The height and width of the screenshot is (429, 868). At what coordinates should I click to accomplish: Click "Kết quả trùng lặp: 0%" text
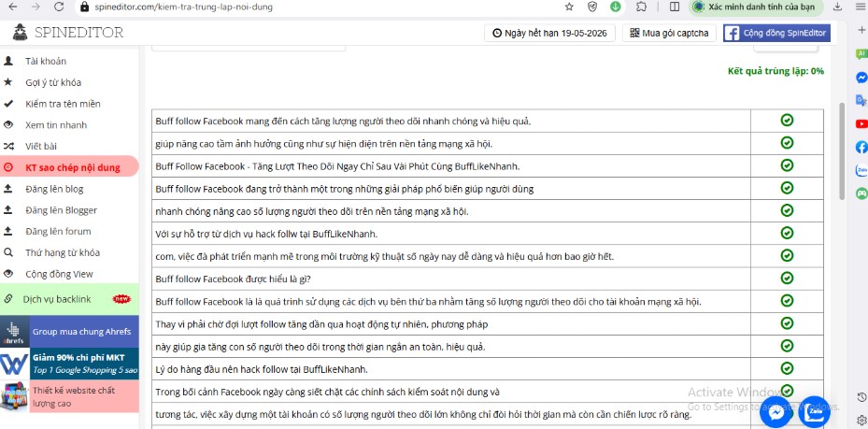[776, 71]
